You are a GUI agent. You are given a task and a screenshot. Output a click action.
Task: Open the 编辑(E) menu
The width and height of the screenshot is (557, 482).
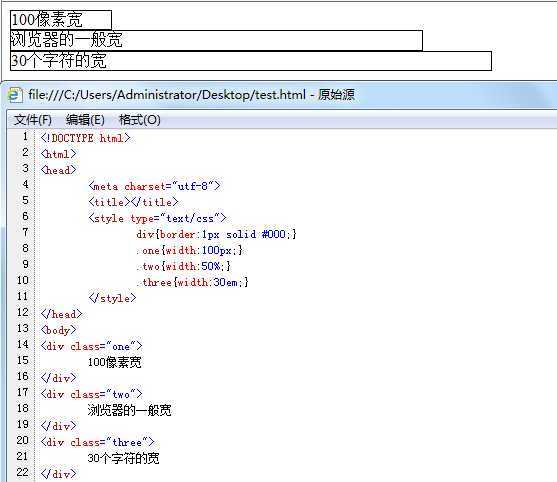tap(85, 120)
